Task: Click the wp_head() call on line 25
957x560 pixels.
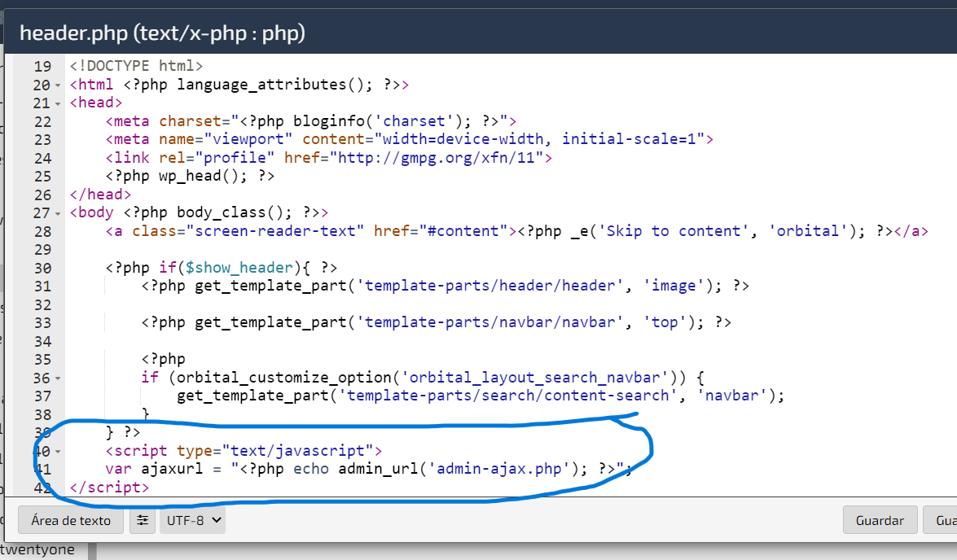Action: point(190,176)
